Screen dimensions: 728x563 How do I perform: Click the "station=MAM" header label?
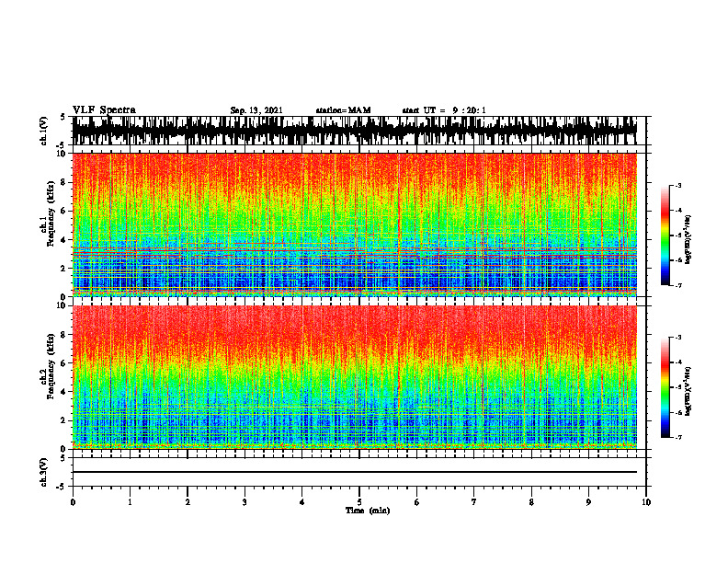pos(343,110)
